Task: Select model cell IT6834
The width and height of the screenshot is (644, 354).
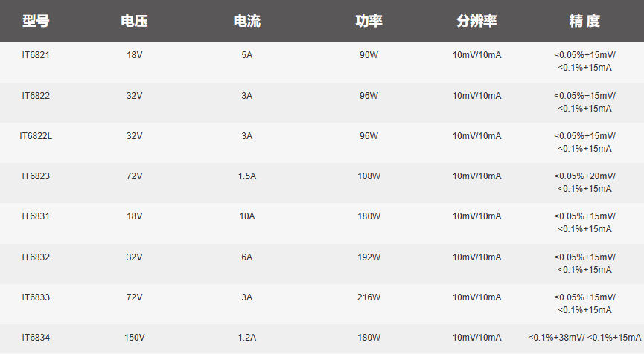Action: point(36,338)
